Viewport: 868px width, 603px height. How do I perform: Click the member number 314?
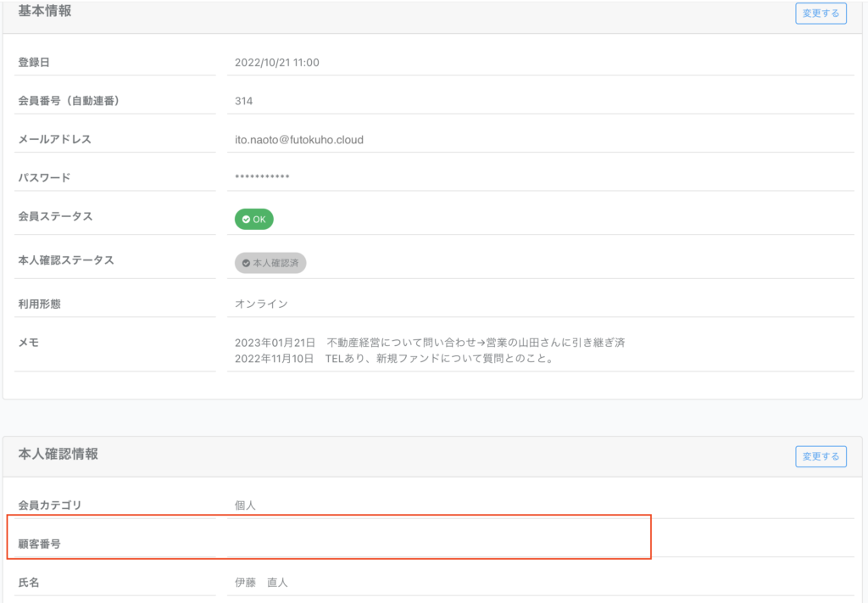point(243,101)
